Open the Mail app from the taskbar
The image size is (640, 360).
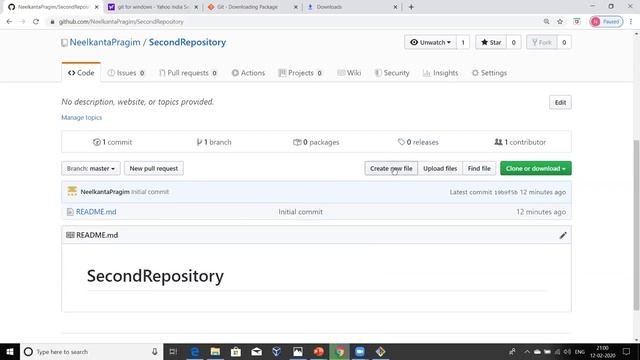(256, 351)
